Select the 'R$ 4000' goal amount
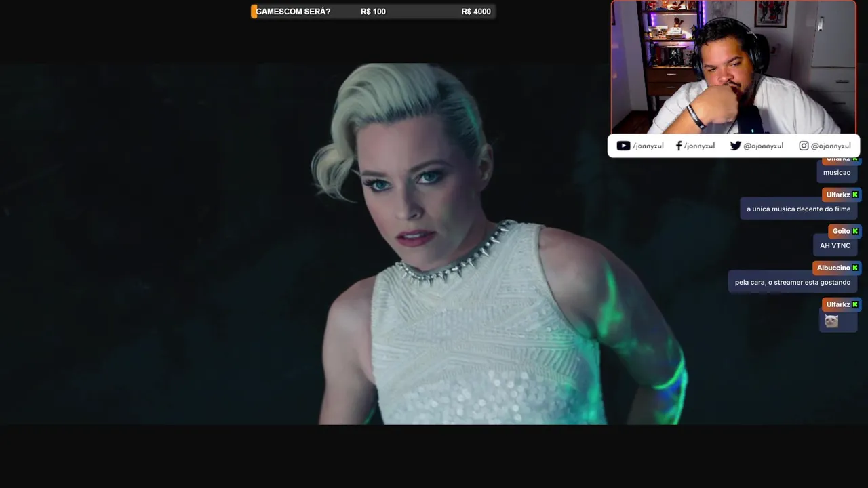 [476, 12]
